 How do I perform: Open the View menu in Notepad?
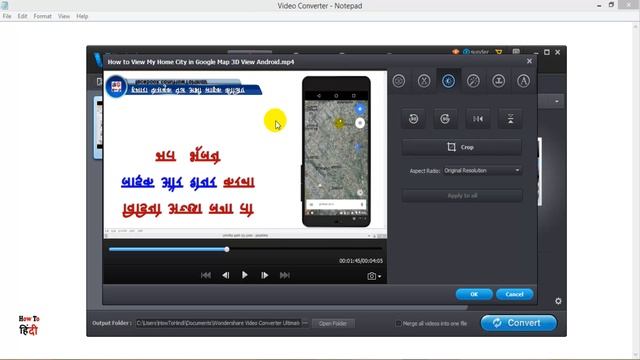[64, 16]
